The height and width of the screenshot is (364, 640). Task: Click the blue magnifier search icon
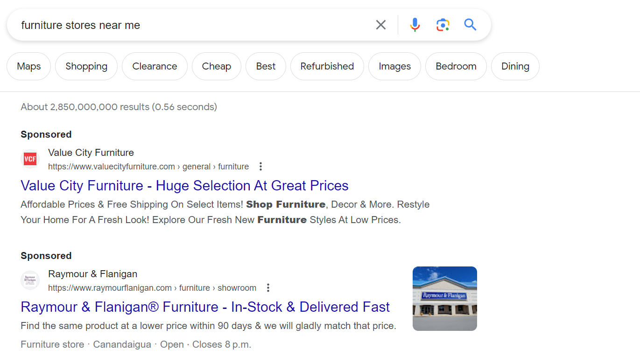[470, 25]
